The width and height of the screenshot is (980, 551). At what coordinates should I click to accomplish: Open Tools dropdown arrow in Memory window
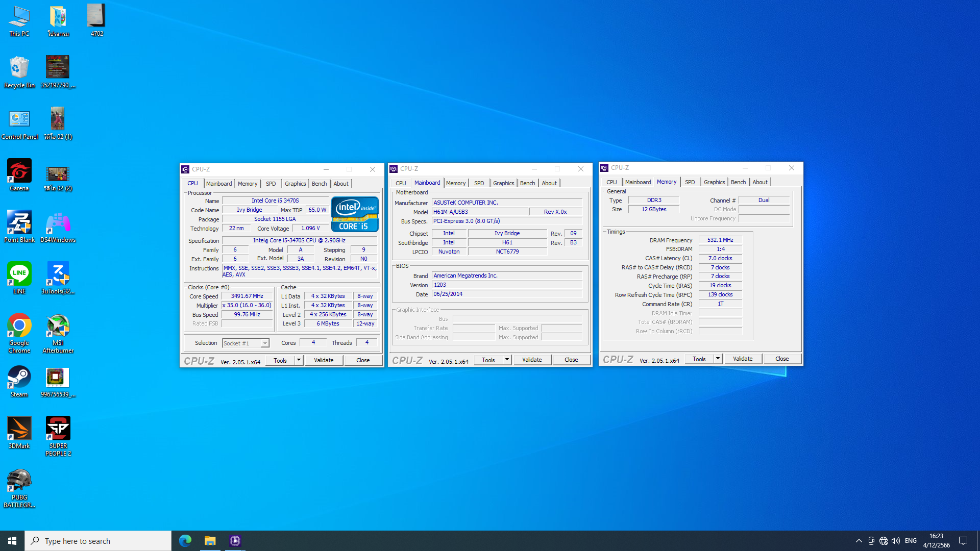(718, 359)
